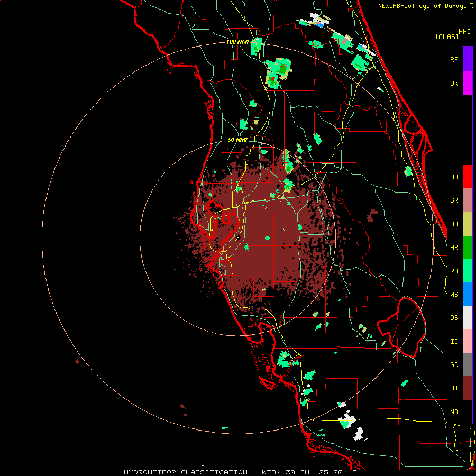Click the 'GR' legend label
The image size is (476, 476).
click(x=454, y=200)
